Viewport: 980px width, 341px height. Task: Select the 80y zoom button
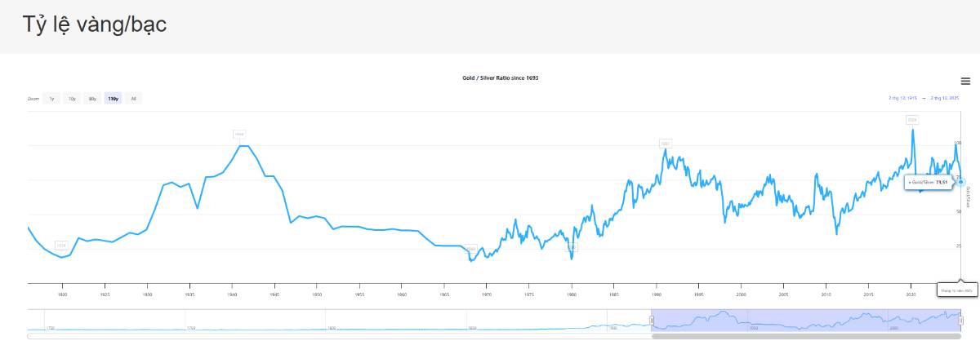pyautogui.click(x=92, y=99)
